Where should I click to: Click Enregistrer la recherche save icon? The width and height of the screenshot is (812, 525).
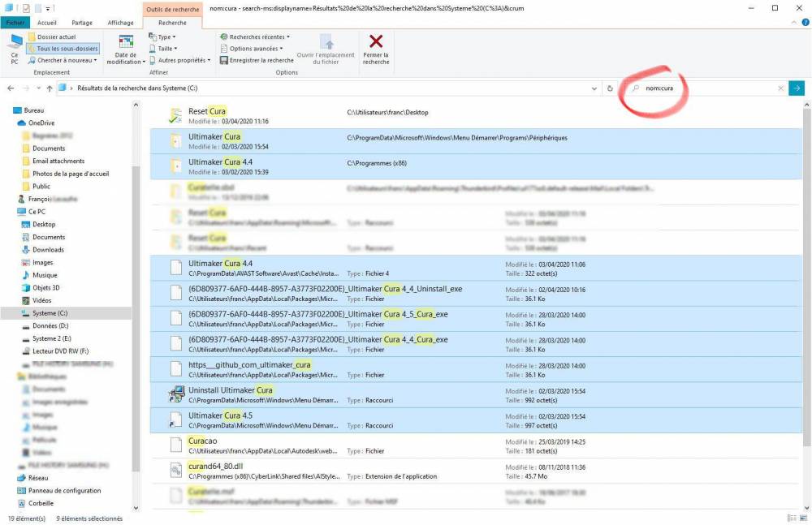click(x=224, y=61)
